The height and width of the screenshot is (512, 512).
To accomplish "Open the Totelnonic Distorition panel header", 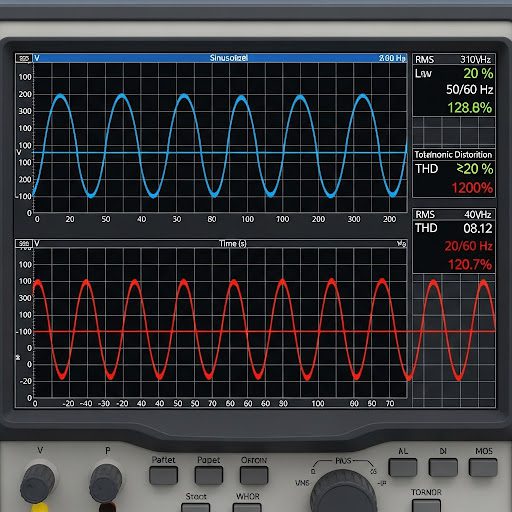I will coord(454,155).
